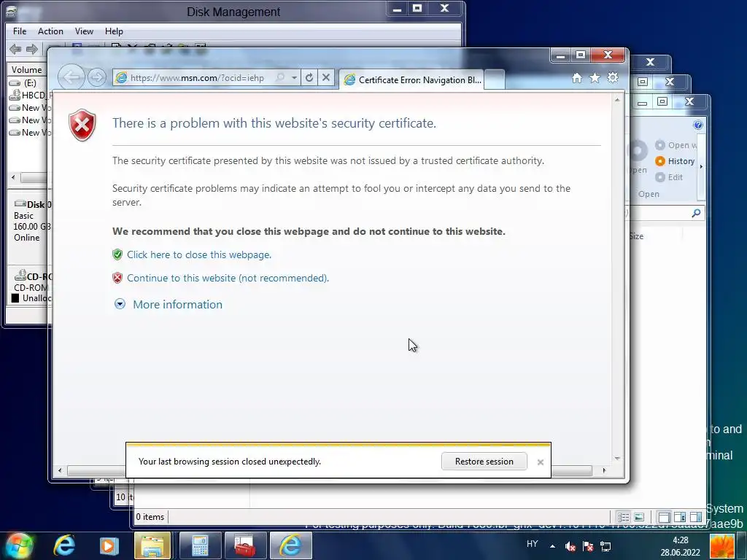Open Action Center flag icon
This screenshot has width=747, height=560.
coord(588,546)
